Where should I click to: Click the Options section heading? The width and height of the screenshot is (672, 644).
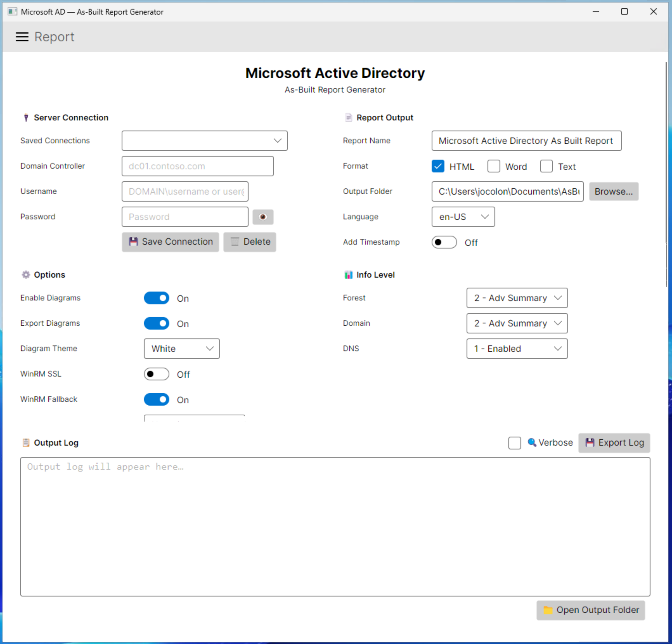(49, 274)
